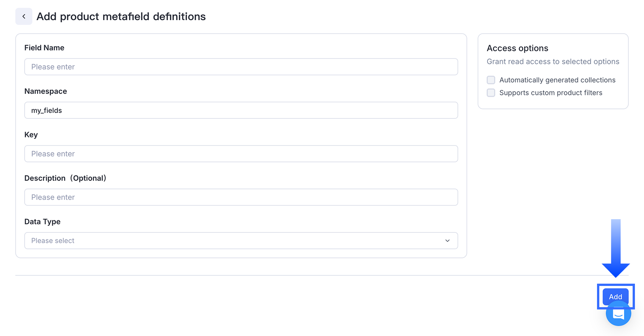The height and width of the screenshot is (336, 644).
Task: Check Supports custom product filters box
Action: click(491, 93)
